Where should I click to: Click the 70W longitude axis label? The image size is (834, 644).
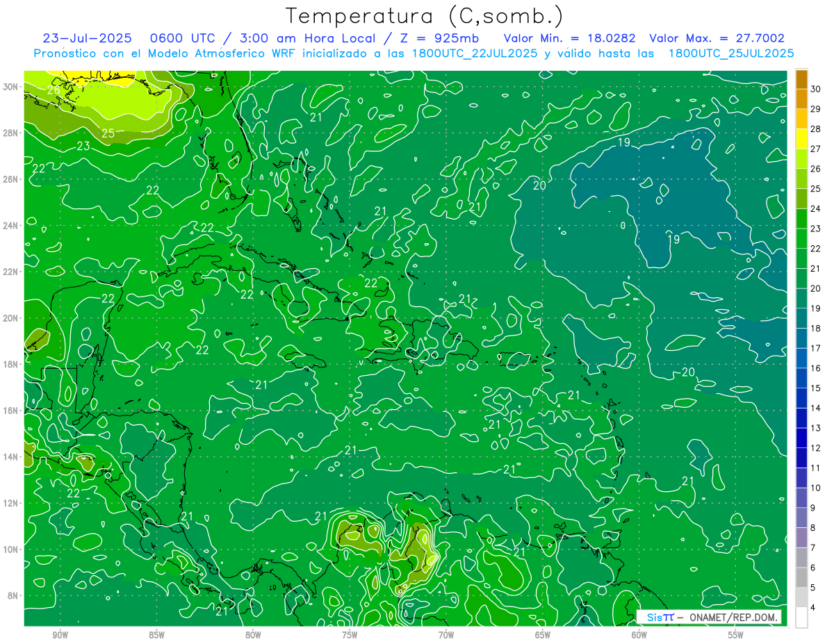[x=446, y=634]
